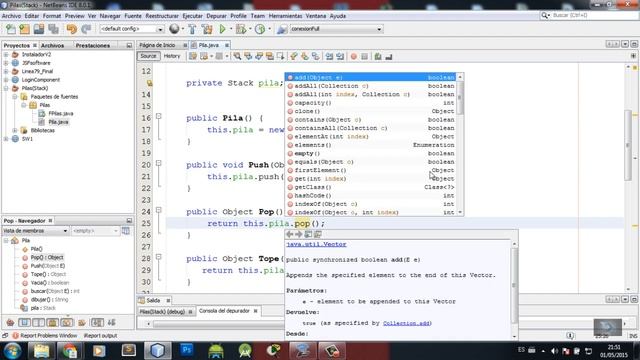Image resolution: width=640 pixels, height=360 pixels.
Task: Select add(Object e) in autocomplete list
Action: (370, 77)
